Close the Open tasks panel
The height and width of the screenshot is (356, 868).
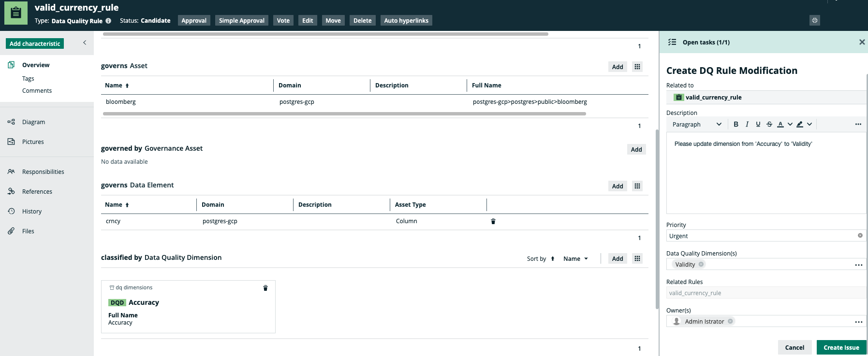(862, 42)
